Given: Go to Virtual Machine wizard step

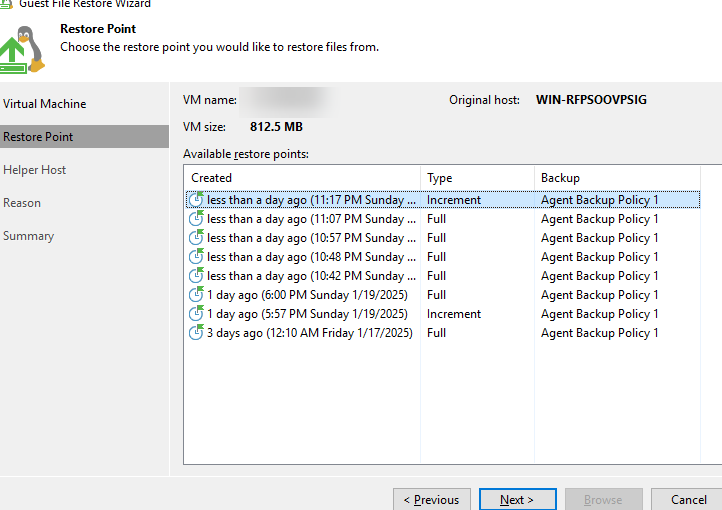Looking at the screenshot, I should pyautogui.click(x=45, y=104).
